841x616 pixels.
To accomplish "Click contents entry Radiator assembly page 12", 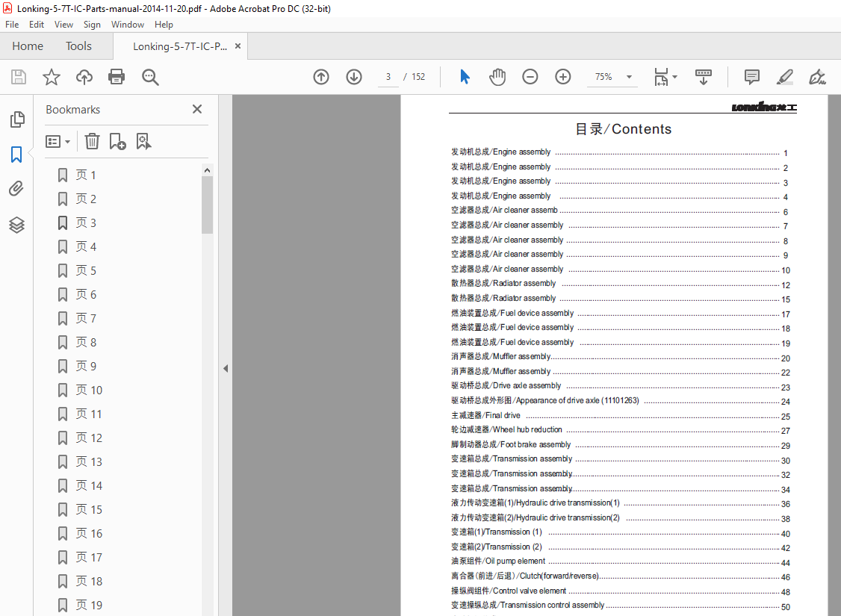I will 621,284.
